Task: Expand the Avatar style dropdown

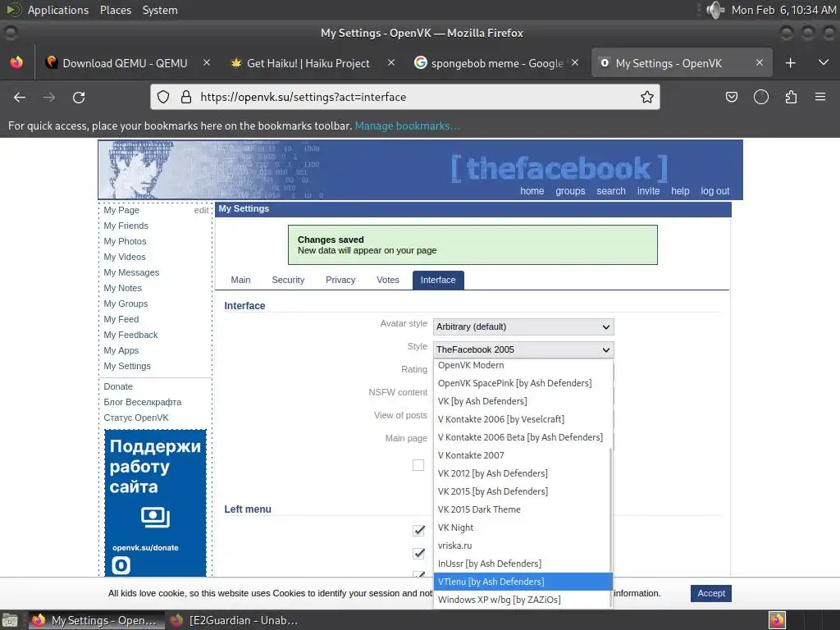Action: [523, 326]
